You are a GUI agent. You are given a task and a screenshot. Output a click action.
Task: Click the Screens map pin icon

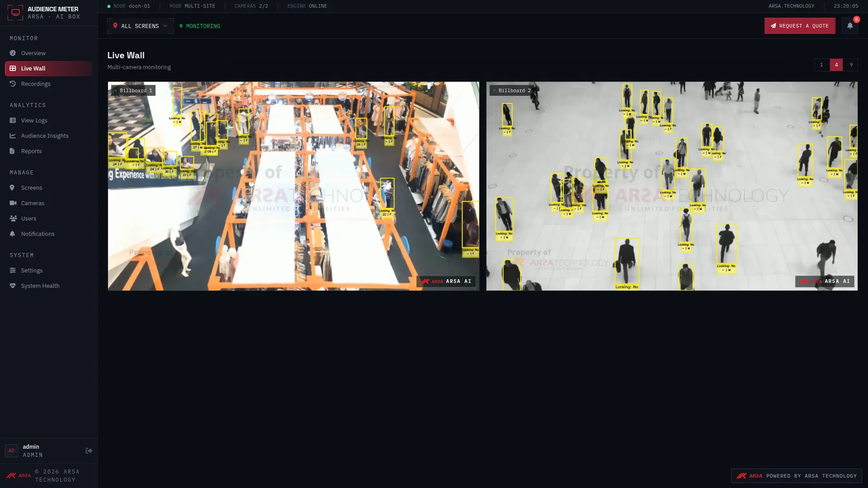(x=13, y=188)
